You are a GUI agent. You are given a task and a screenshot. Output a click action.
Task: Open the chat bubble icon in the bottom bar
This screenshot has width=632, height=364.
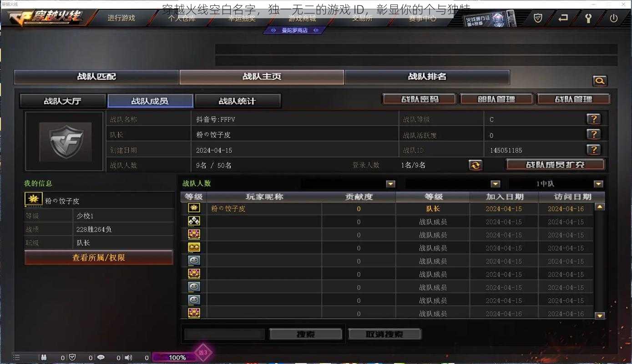[101, 358]
